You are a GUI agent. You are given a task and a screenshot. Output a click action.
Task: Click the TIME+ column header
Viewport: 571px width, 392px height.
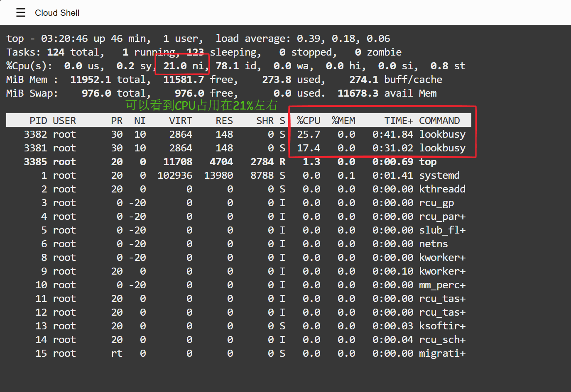point(398,121)
